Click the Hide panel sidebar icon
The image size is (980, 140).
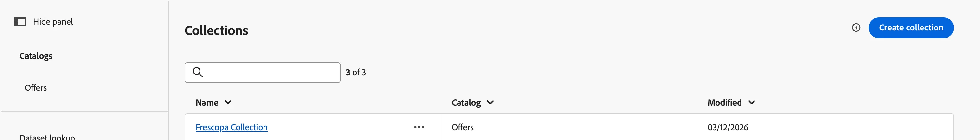pyautogui.click(x=20, y=22)
